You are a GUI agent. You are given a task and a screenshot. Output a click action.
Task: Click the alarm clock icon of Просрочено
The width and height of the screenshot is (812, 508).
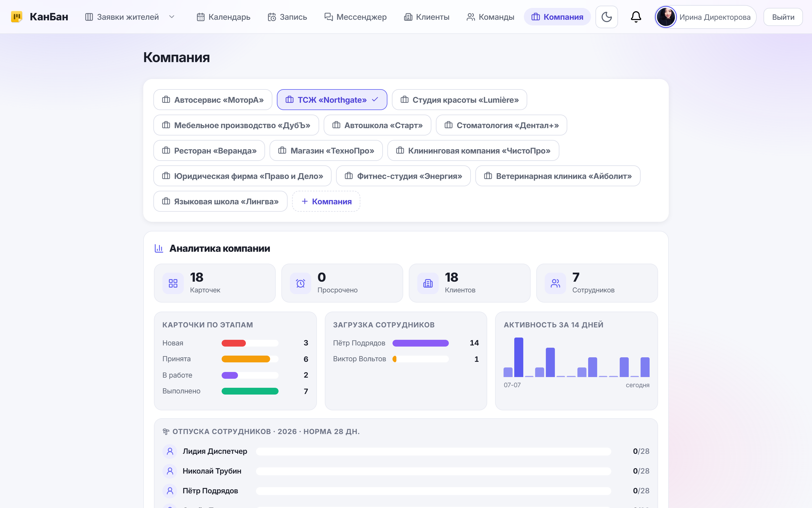tap(300, 283)
